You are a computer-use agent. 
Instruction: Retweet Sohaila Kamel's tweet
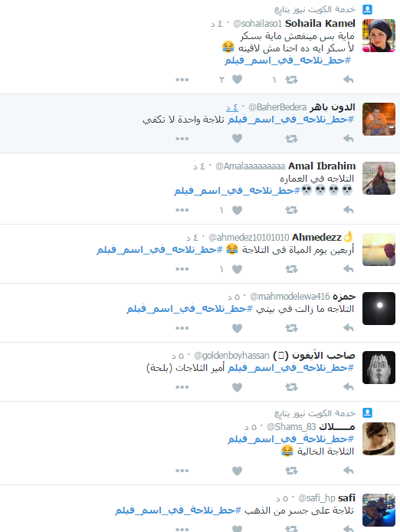tap(291, 80)
